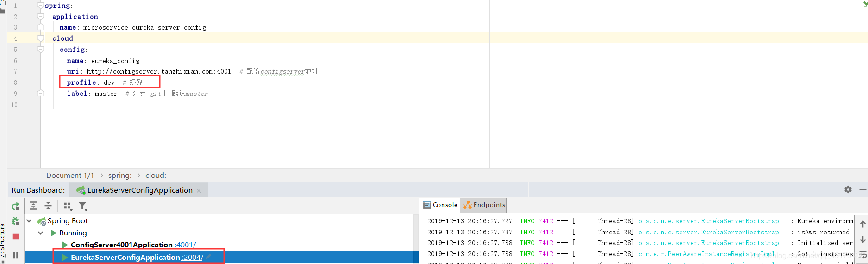This screenshot has width=868, height=264.
Task: Open the Structure tool window tab
Action: point(3,240)
